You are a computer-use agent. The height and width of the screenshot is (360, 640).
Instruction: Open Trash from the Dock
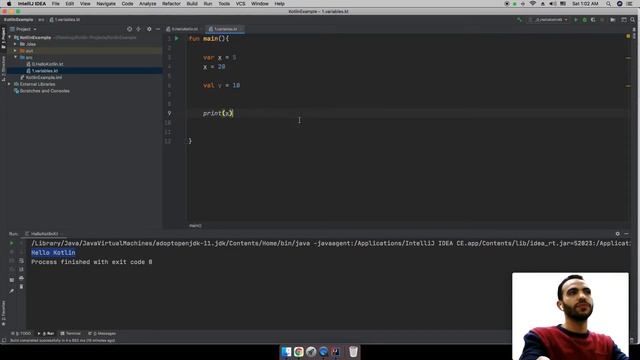coord(353,351)
